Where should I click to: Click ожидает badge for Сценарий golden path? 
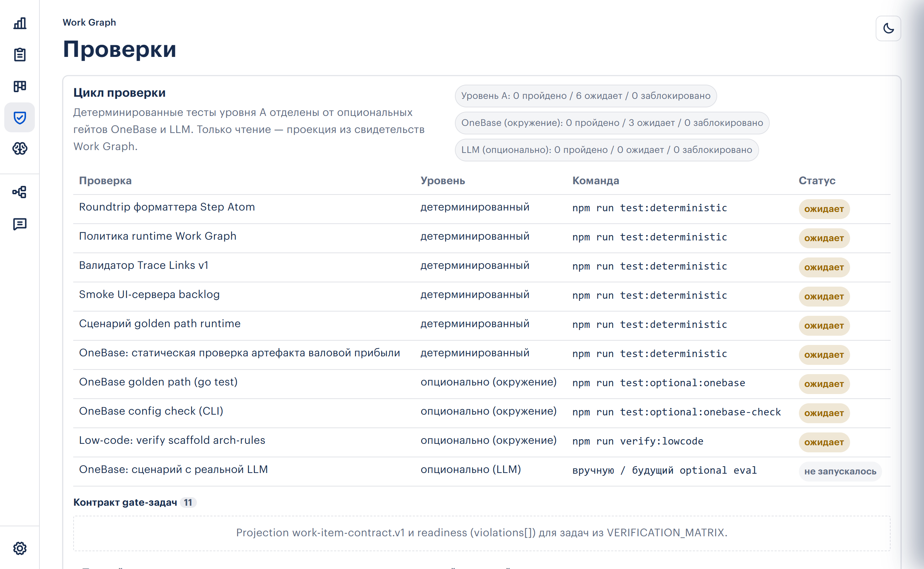(824, 326)
